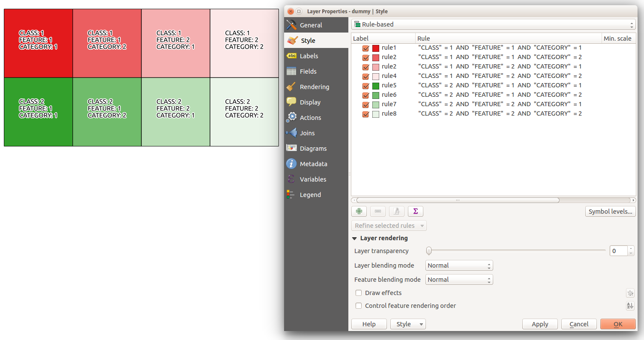This screenshot has height=340, width=644.
Task: Click the Layer transparency slider handle
Action: [x=428, y=251]
